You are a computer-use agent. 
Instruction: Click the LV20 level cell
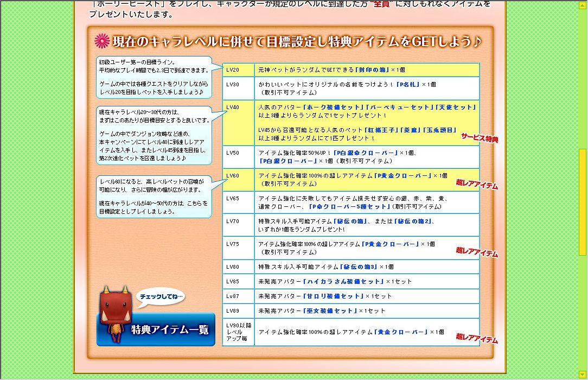coord(239,70)
